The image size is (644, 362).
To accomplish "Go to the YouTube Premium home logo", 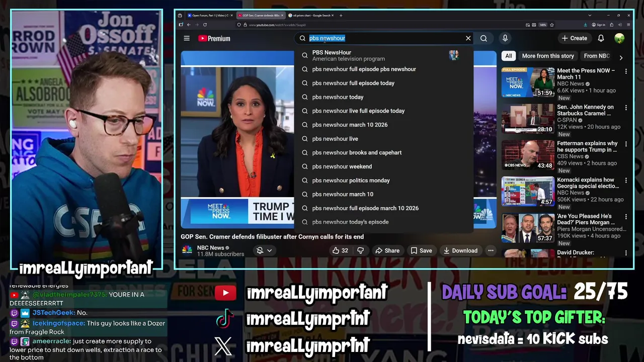I will click(214, 38).
